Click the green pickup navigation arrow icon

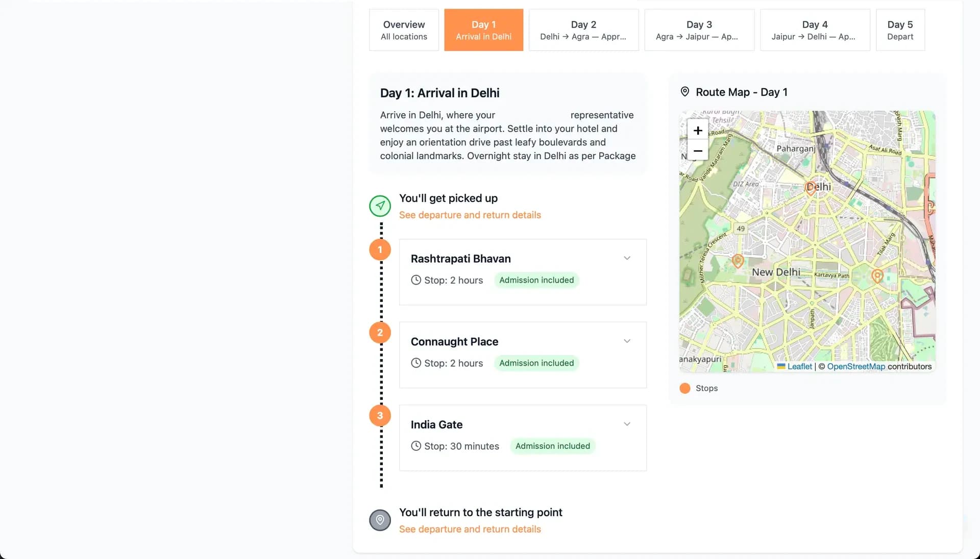click(380, 206)
